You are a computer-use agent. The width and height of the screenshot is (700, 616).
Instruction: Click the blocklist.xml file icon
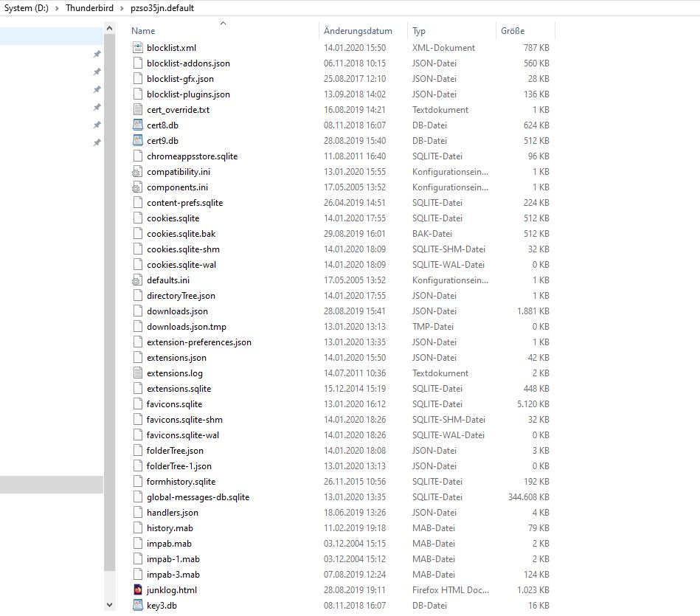tap(138, 48)
